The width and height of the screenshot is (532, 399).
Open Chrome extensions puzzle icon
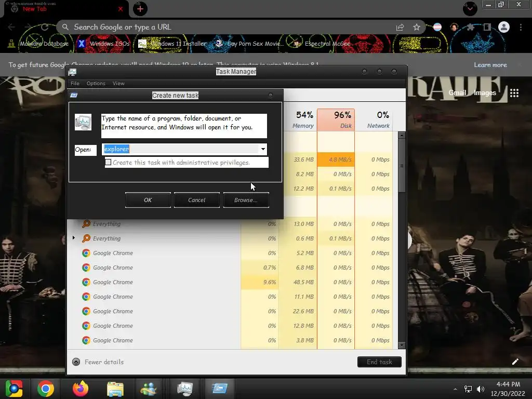tap(470, 27)
